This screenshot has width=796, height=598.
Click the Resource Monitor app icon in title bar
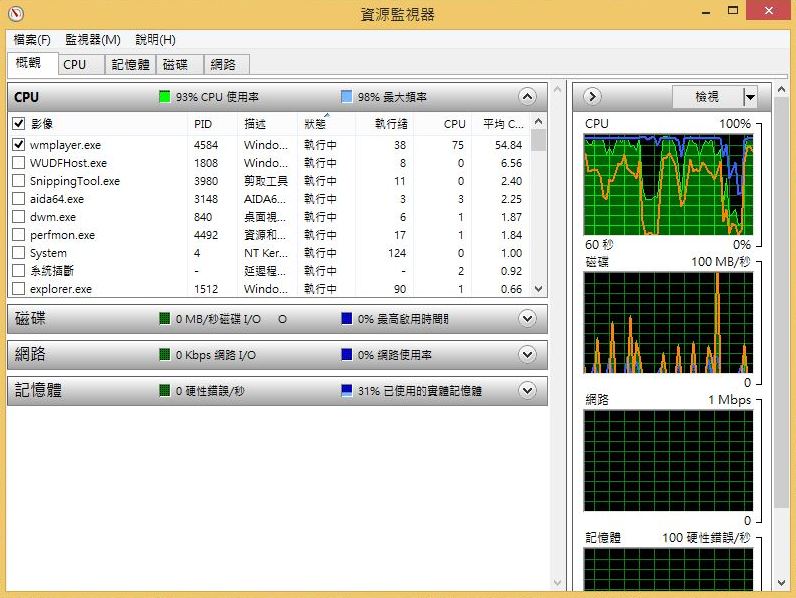pyautogui.click(x=16, y=13)
